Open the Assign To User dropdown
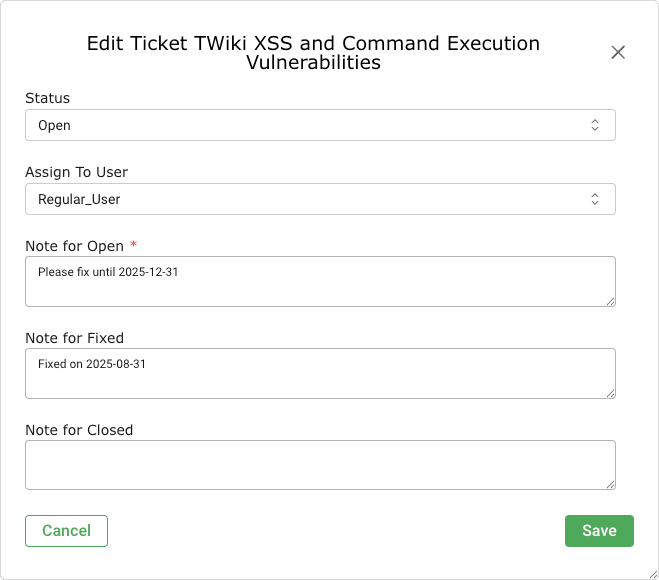 [x=300, y=199]
